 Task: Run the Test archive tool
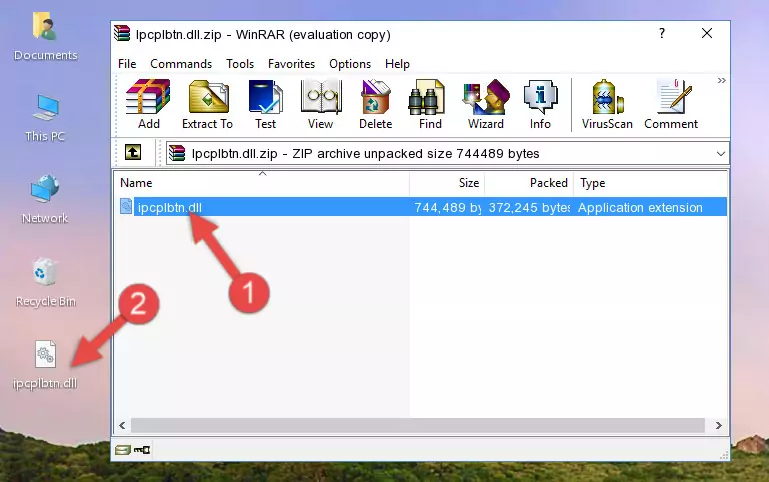tap(265, 104)
